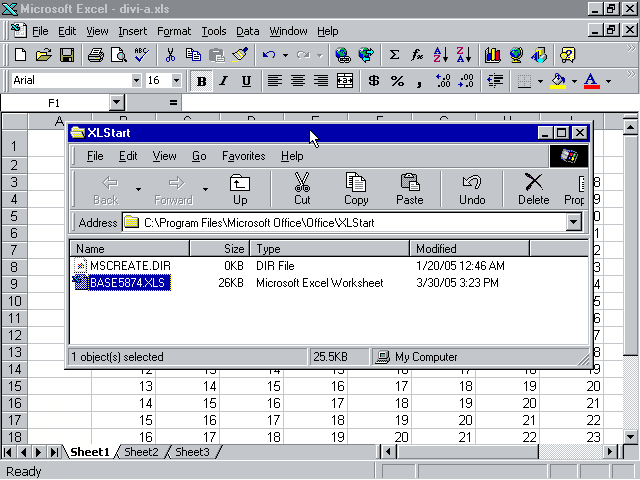The height and width of the screenshot is (480, 640).
Task: Expand the Address bar dropdown in XLStart
Action: tap(573, 222)
